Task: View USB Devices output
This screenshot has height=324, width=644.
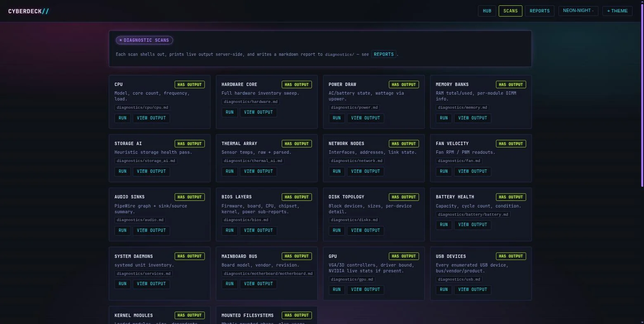Action: tap(473, 289)
